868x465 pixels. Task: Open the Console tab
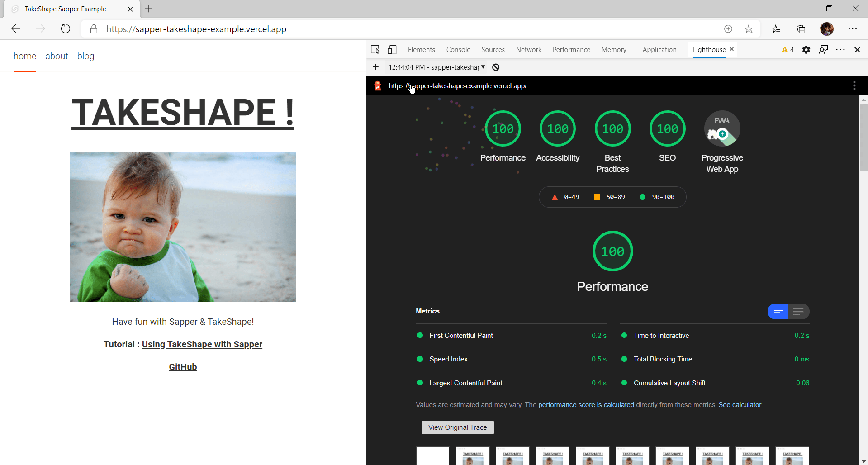click(458, 50)
